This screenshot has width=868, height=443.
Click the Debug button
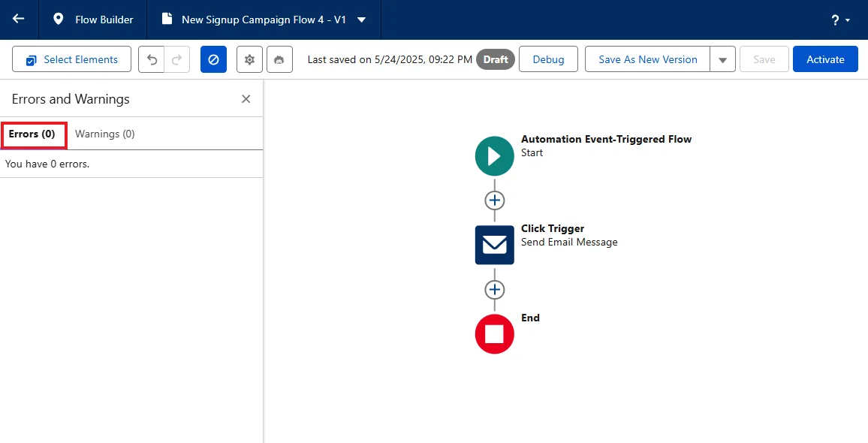click(x=548, y=59)
